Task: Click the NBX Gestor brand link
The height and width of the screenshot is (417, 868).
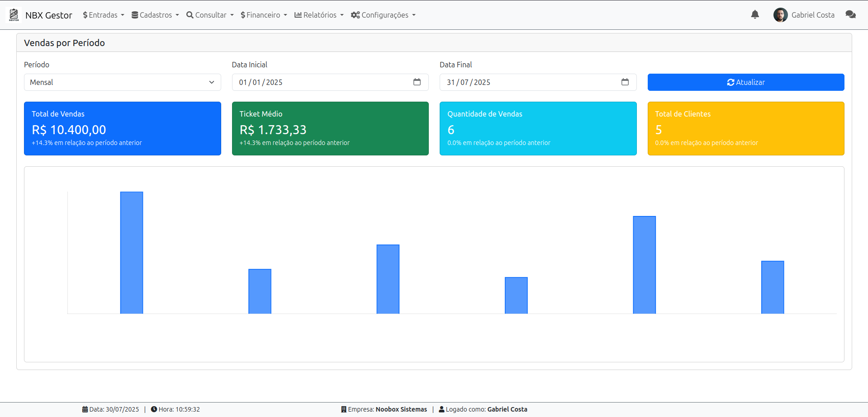Action: coord(49,15)
